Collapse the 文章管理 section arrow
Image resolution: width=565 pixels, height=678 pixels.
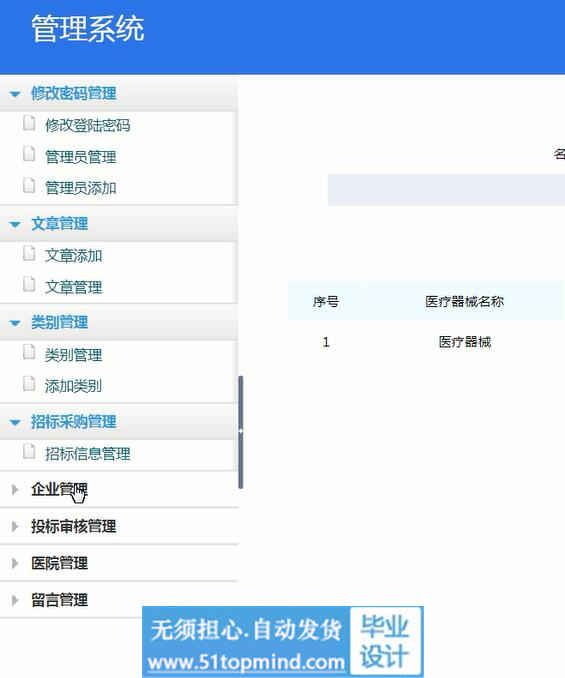coord(15,224)
